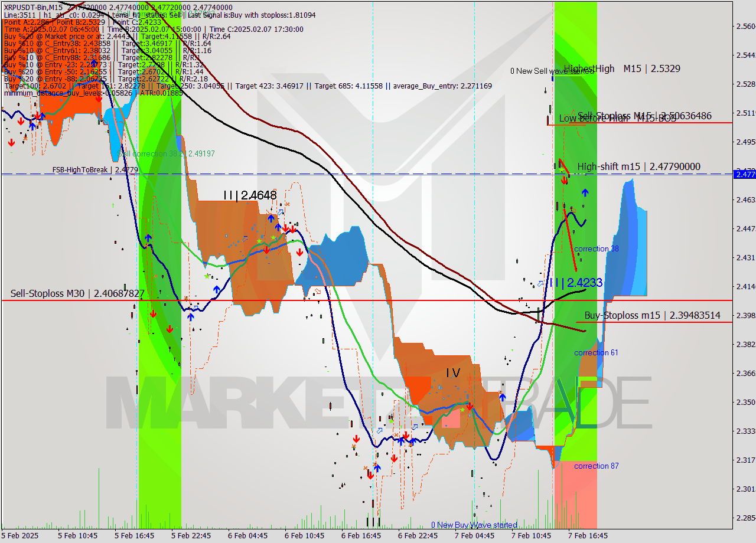Click the 0 New Buy Wave started text
The width and height of the screenshot is (756, 543).
474,525
